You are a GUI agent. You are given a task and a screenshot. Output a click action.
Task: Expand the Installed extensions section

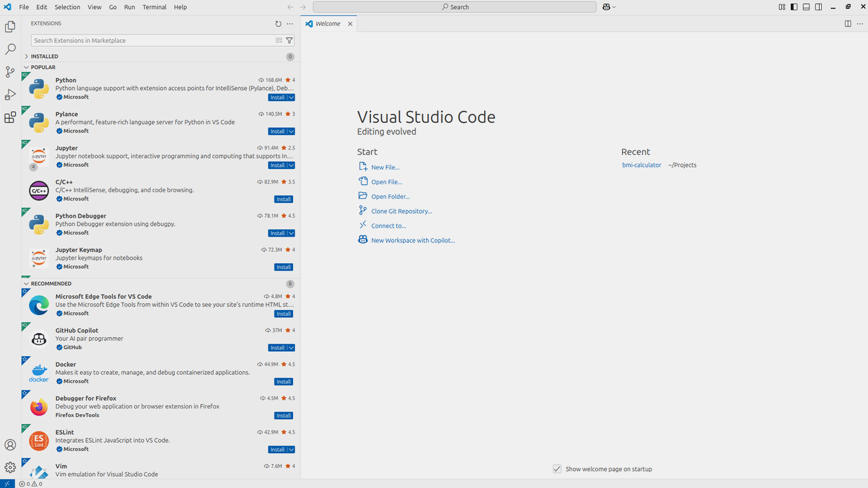click(160, 56)
